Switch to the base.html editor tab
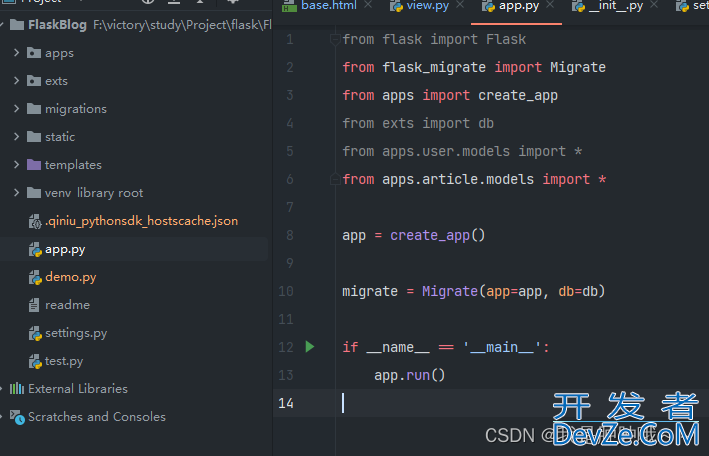Image resolution: width=709 pixels, height=456 pixels. [328, 6]
